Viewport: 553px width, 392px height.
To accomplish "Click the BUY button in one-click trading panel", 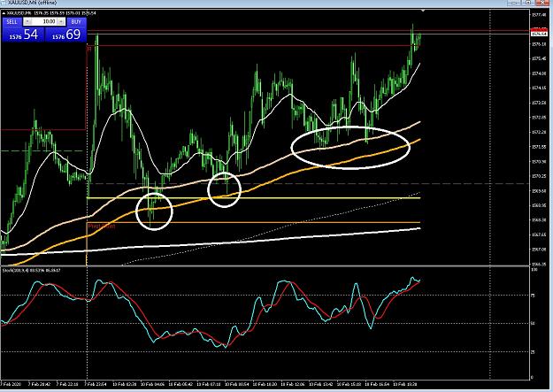I will [x=76, y=22].
